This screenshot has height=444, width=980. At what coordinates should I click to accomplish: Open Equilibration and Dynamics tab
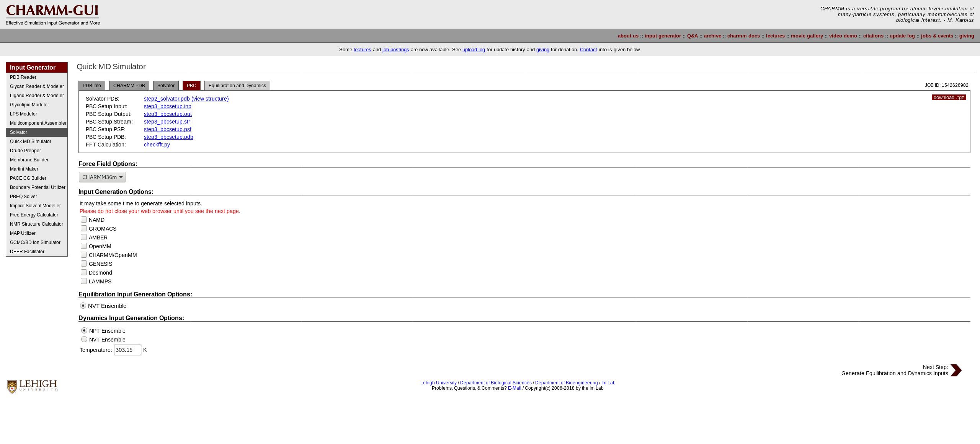237,86
